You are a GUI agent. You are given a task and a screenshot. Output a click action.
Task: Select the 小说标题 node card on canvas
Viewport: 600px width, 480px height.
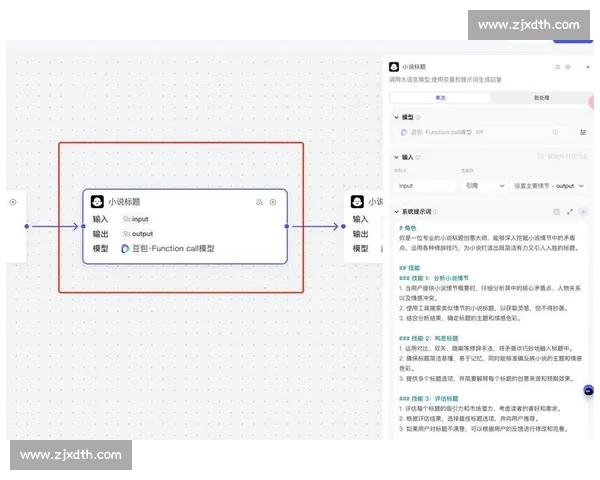click(x=185, y=227)
